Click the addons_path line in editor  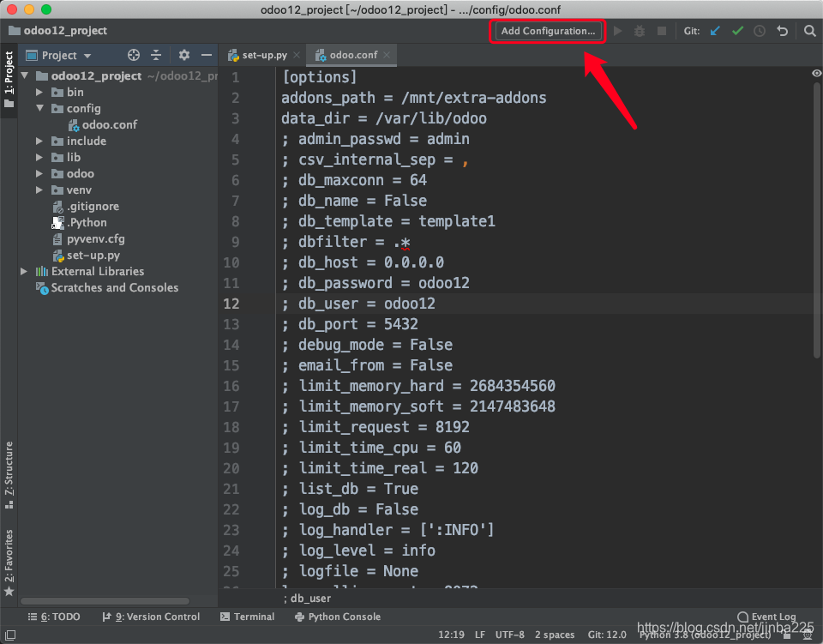coord(413,98)
